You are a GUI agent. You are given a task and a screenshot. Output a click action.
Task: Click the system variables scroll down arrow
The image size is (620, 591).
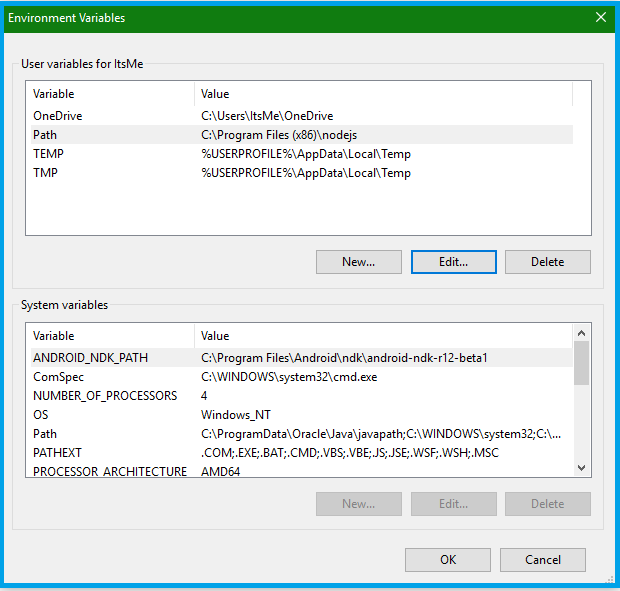(581, 468)
